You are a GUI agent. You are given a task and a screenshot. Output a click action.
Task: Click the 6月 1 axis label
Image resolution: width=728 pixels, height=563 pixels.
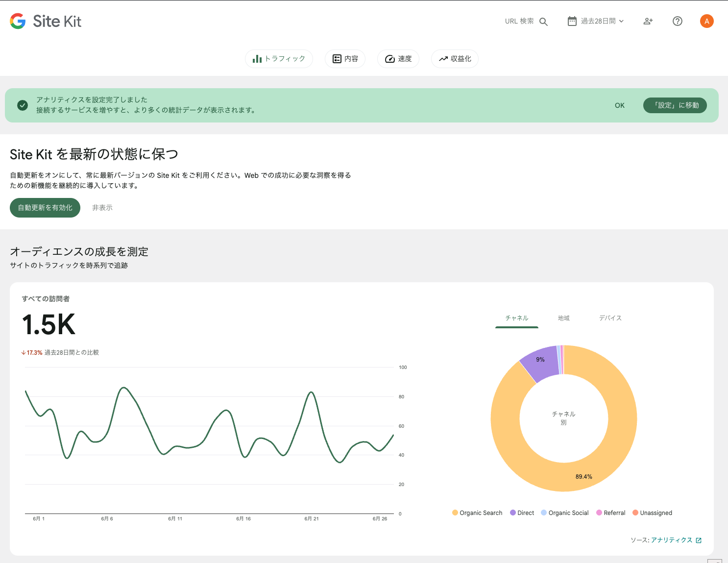pos(39,518)
